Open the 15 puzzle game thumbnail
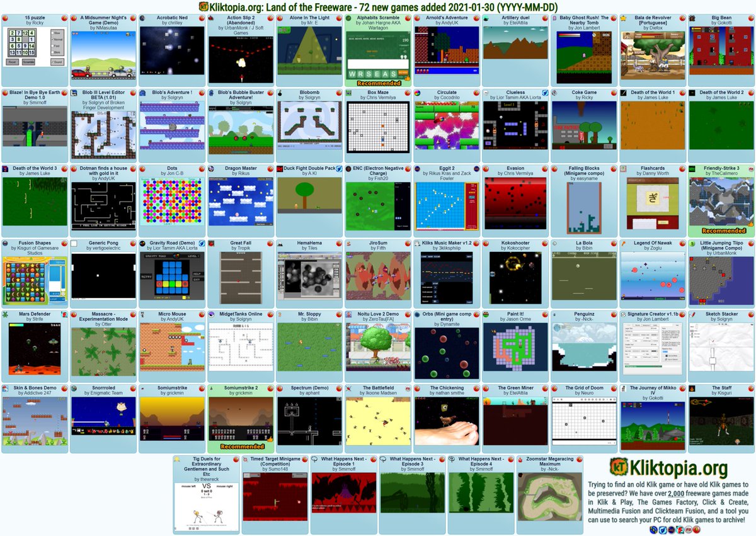The width and height of the screenshot is (756, 536). (x=35, y=47)
